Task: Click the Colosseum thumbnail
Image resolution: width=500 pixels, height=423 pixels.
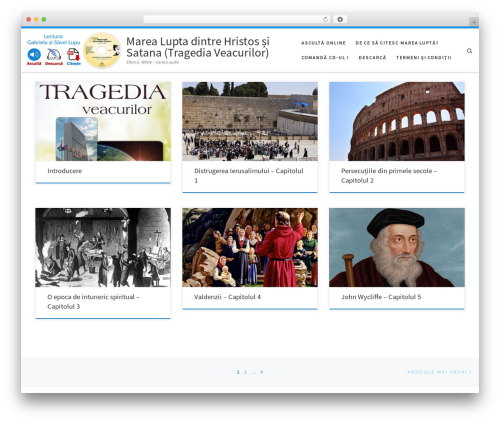Action: tap(397, 121)
